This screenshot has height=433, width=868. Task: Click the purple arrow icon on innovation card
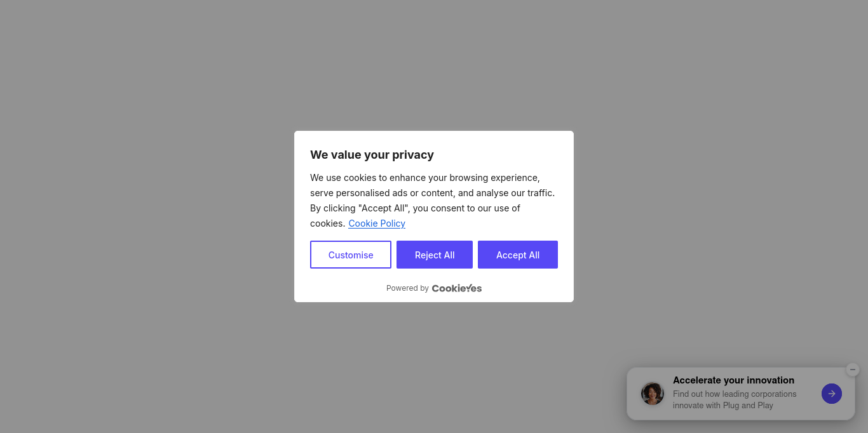[x=831, y=394]
